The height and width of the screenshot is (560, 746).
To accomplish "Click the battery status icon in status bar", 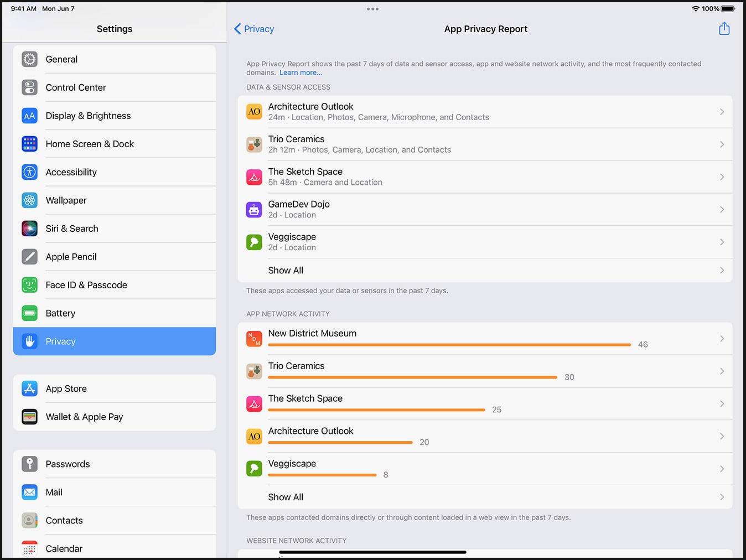I will click(x=728, y=9).
